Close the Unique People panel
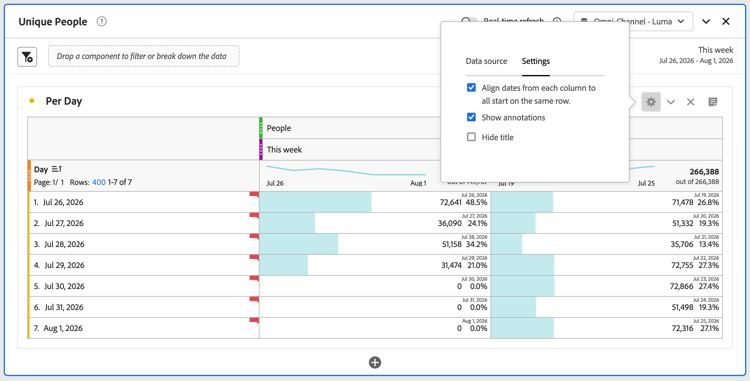Screen dimensions: 750x381 726,22
